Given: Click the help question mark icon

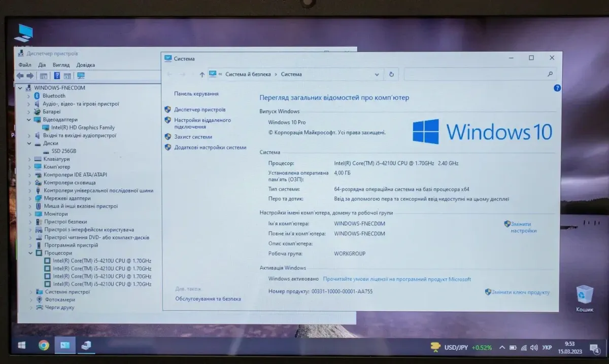Looking at the screenshot, I should coord(557,88).
